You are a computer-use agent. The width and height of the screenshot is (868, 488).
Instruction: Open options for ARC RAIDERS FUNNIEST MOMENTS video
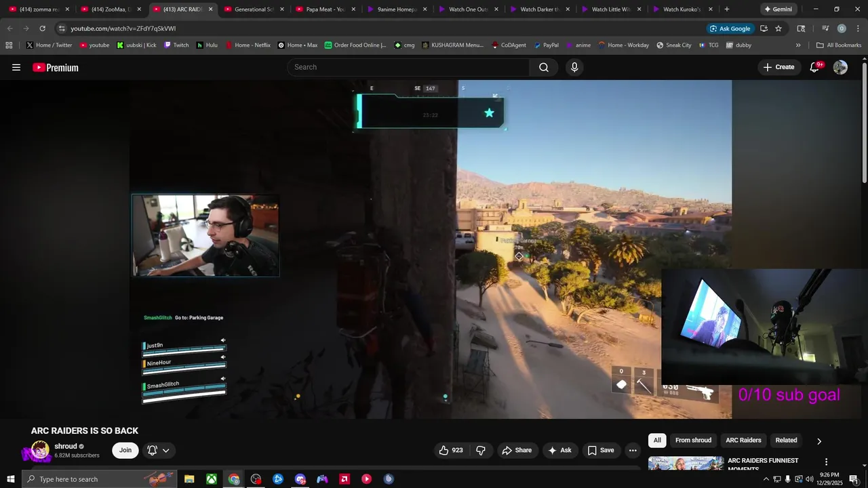[x=826, y=462]
